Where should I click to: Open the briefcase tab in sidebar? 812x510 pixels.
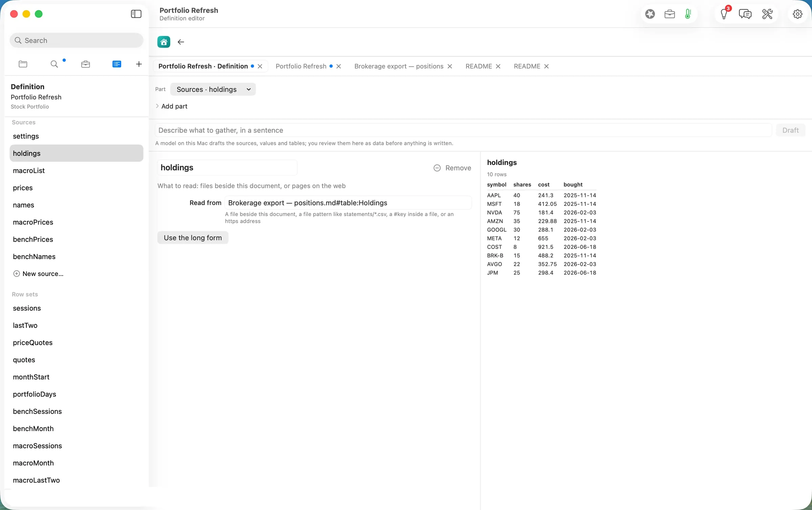pyautogui.click(x=86, y=64)
